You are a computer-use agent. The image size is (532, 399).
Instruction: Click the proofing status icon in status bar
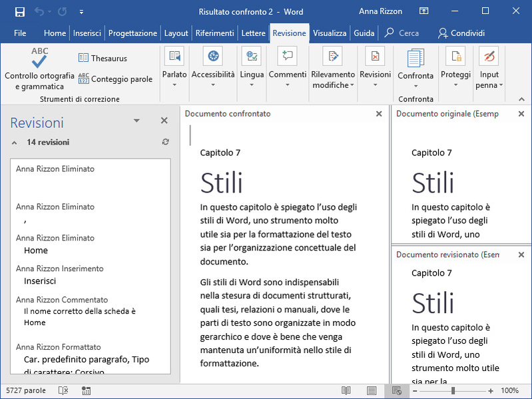pyautogui.click(x=63, y=390)
